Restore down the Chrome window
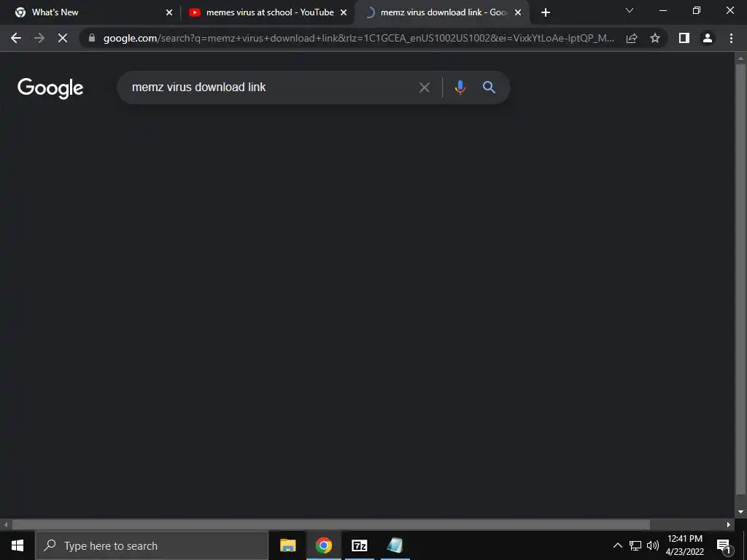Viewport: 747px width, 560px height. [696, 10]
